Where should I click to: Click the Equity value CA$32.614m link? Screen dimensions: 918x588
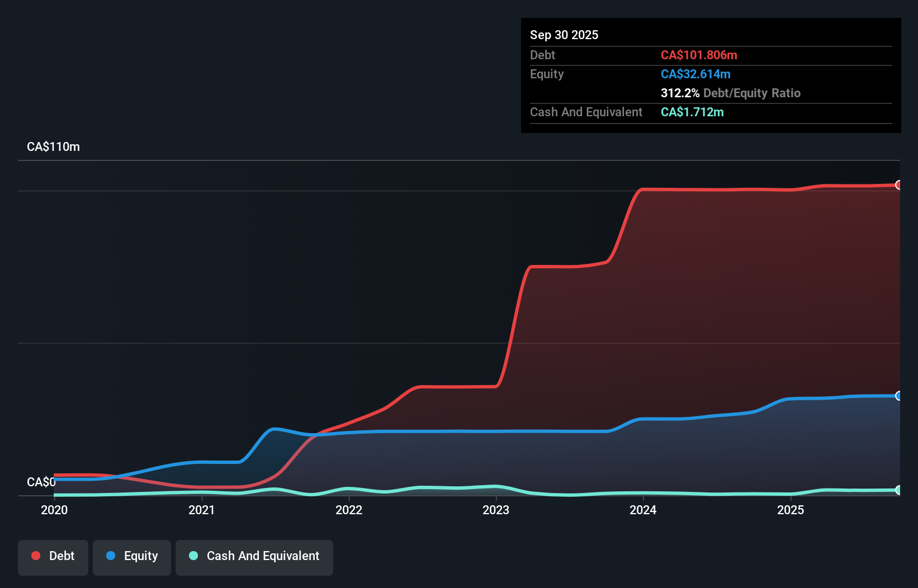tap(695, 74)
